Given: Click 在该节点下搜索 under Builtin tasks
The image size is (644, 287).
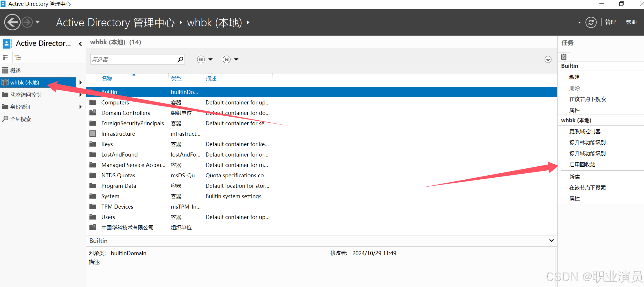Looking at the screenshot, I should click(588, 99).
